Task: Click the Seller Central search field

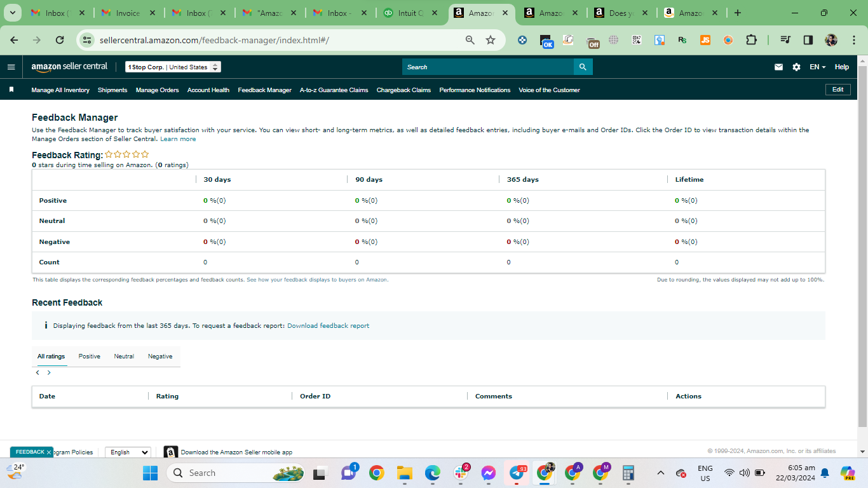Action: 488,67
